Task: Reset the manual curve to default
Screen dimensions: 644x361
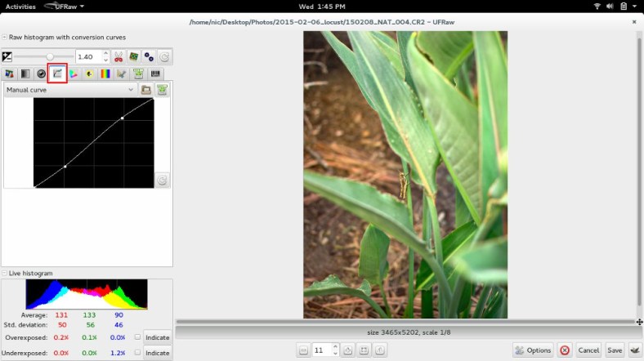Action: [x=162, y=180]
